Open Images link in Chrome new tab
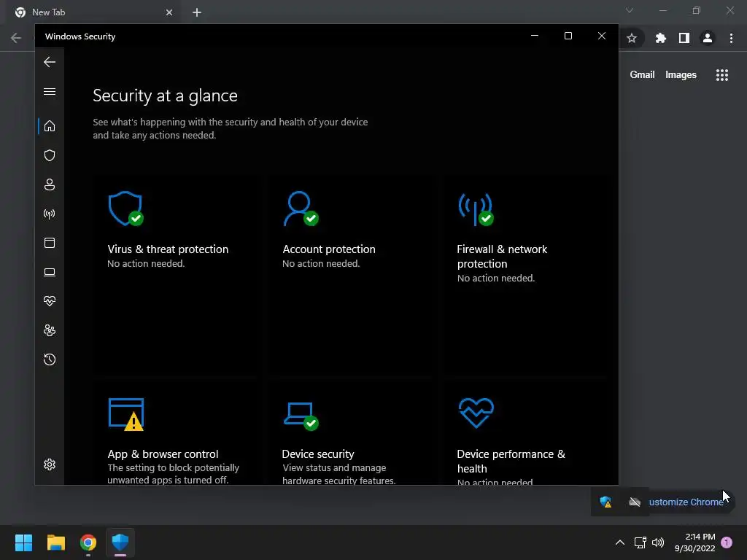Screen dimensions: 747x560 pyautogui.click(x=681, y=75)
